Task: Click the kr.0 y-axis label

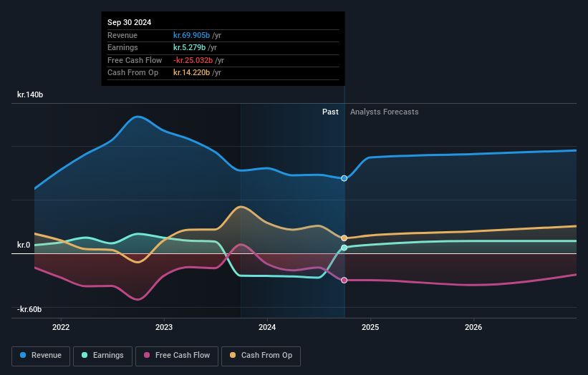Action: click(24, 245)
